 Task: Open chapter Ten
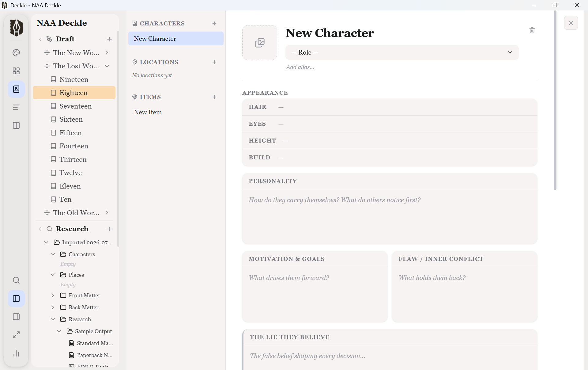[x=74, y=199]
